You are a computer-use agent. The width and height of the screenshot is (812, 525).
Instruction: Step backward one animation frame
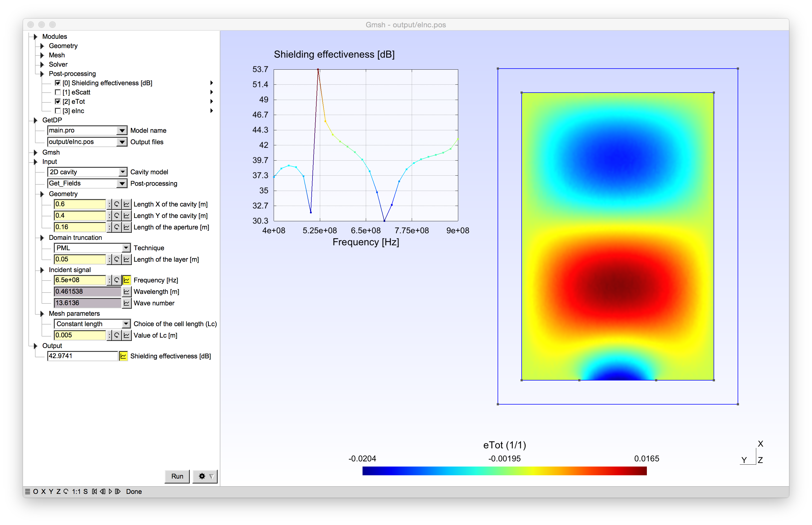102,492
